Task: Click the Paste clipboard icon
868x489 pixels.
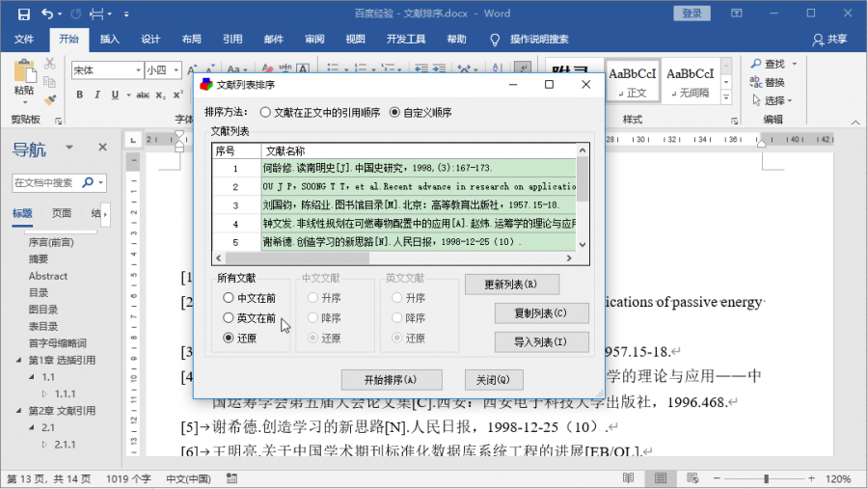Action: pyautogui.click(x=24, y=71)
